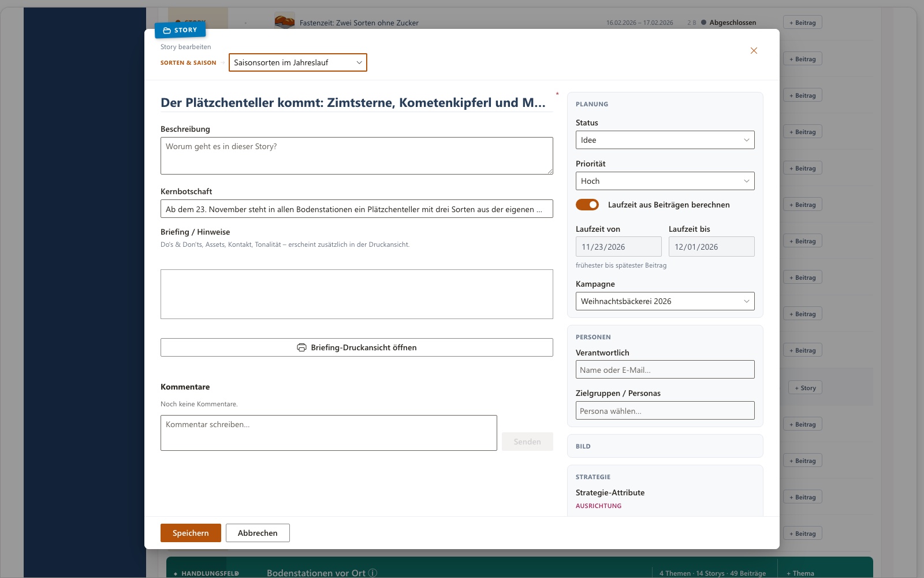Click the Persona wählen input field
Image resolution: width=924 pixels, height=578 pixels.
click(x=665, y=410)
